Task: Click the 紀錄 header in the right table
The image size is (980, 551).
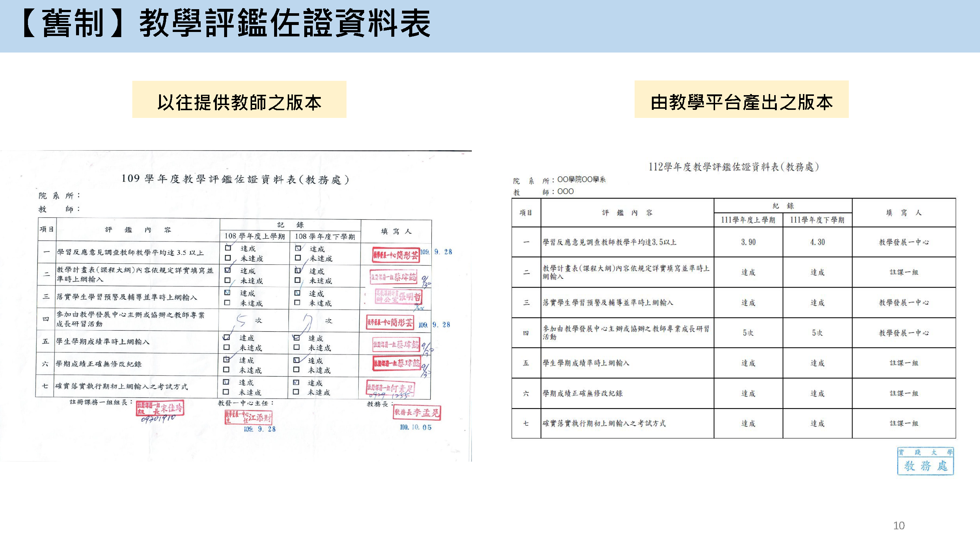Action: coord(783,206)
